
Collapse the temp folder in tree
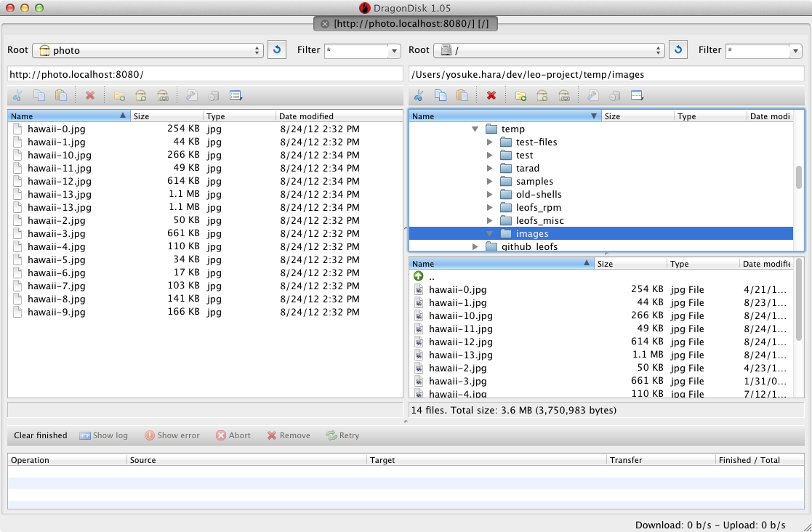[475, 129]
